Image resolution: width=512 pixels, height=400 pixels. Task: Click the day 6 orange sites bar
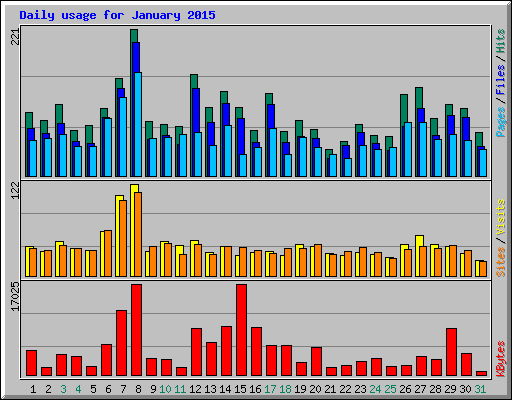(108, 253)
